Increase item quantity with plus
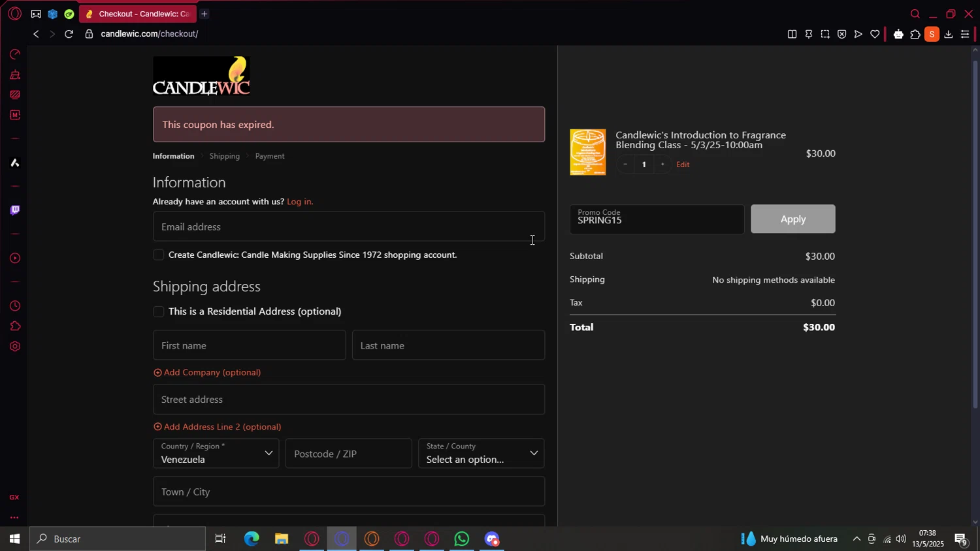The image size is (980, 551). pos(662,165)
